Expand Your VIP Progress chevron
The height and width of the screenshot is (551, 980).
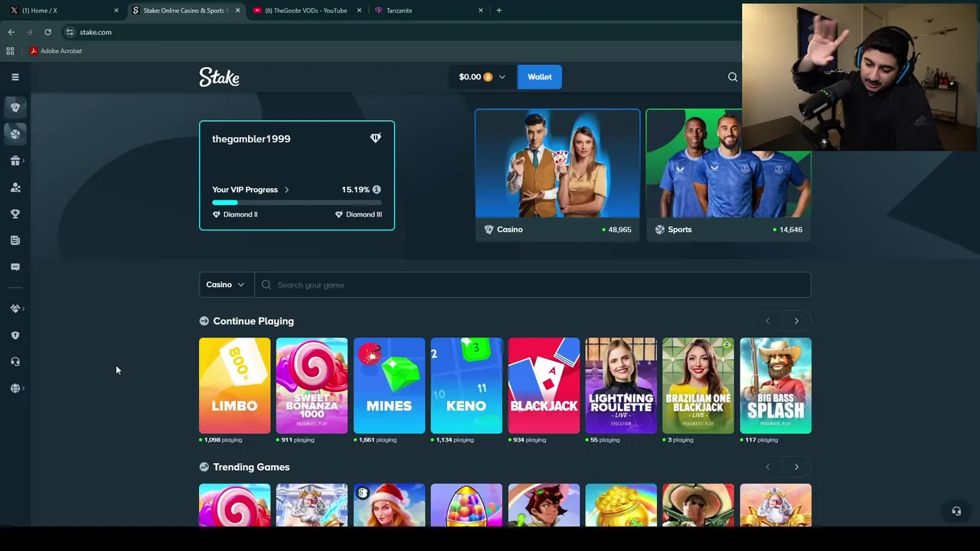point(287,190)
